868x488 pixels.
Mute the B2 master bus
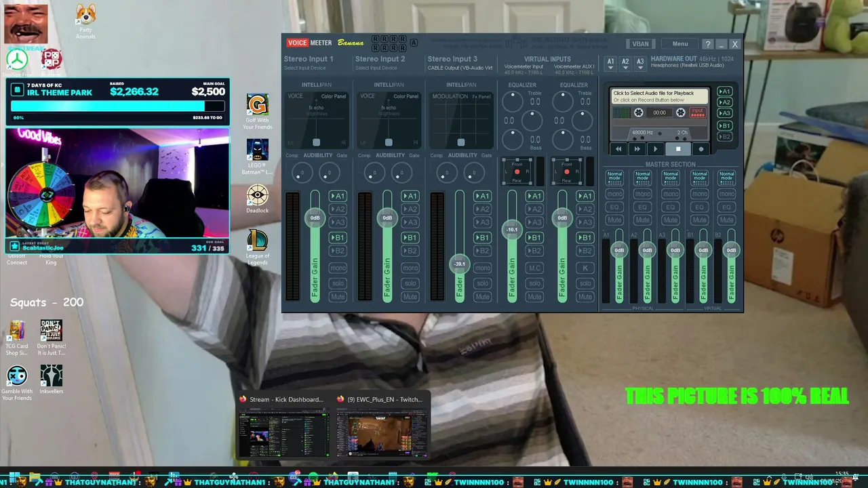727,220
